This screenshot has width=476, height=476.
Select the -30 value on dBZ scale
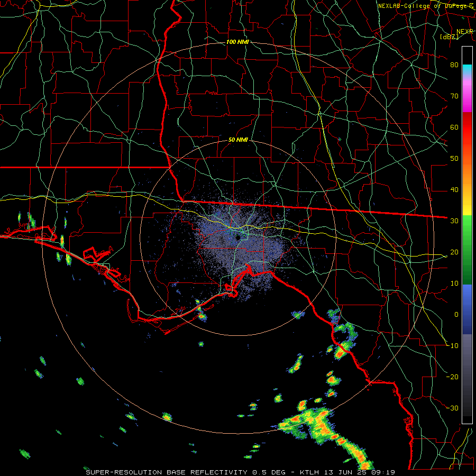[452, 408]
